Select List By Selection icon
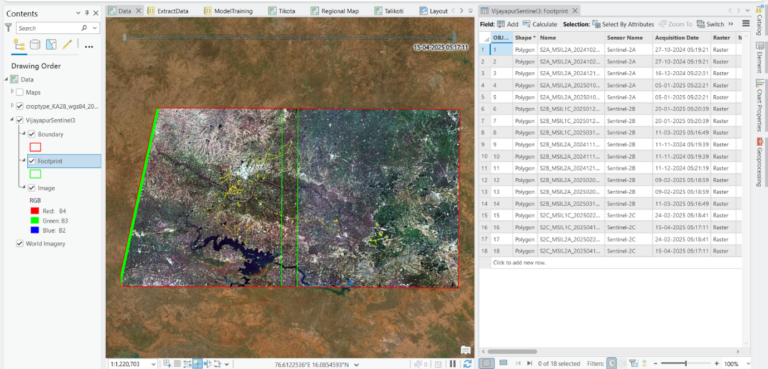768x369 pixels. pyautogui.click(x=51, y=45)
